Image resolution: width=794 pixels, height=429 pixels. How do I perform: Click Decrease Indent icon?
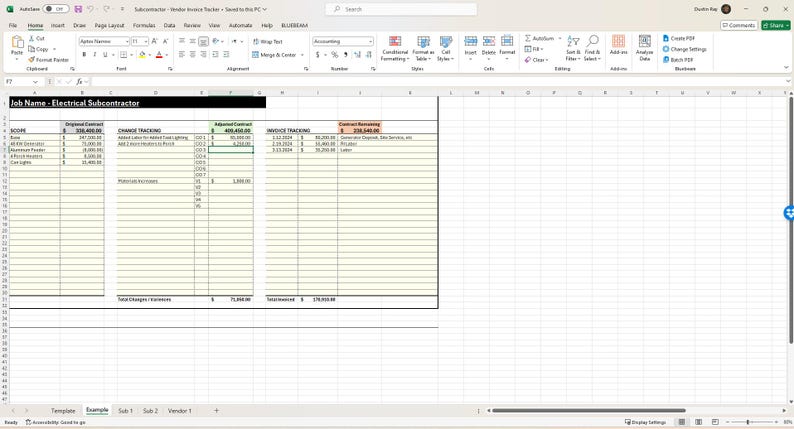215,55
